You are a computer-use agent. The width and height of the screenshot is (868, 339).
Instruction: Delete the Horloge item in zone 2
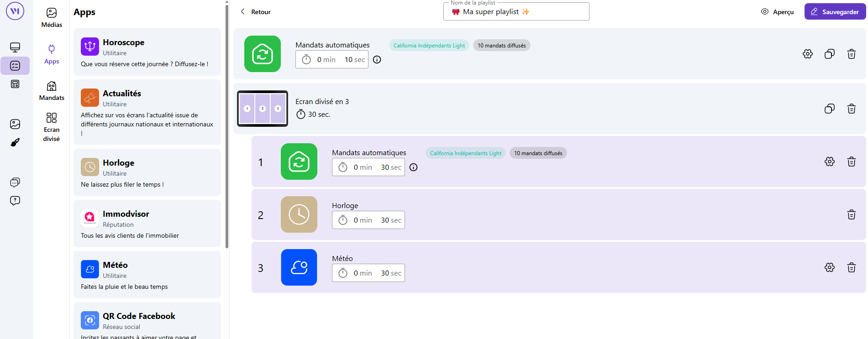click(852, 214)
